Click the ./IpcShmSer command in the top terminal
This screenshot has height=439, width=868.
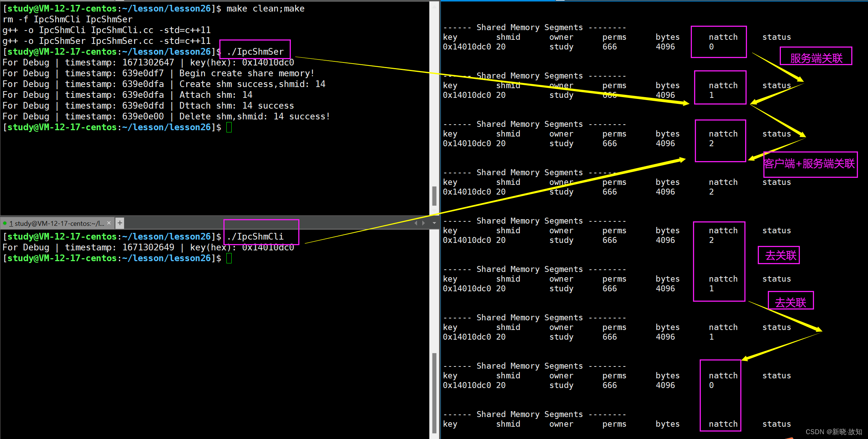pyautogui.click(x=255, y=52)
